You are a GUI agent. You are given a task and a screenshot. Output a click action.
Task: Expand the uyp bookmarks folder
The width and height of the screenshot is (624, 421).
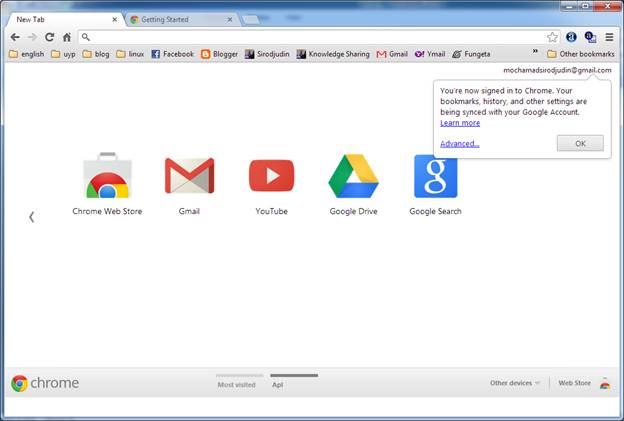click(63, 54)
